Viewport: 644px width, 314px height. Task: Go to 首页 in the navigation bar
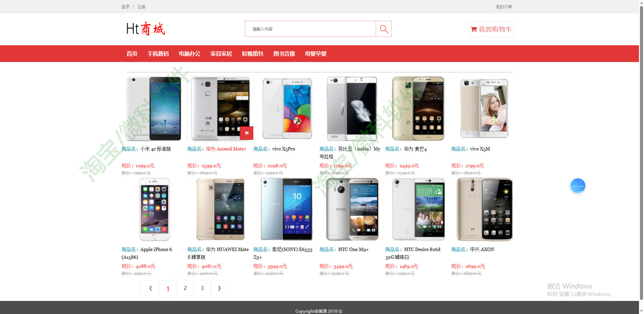(x=132, y=54)
